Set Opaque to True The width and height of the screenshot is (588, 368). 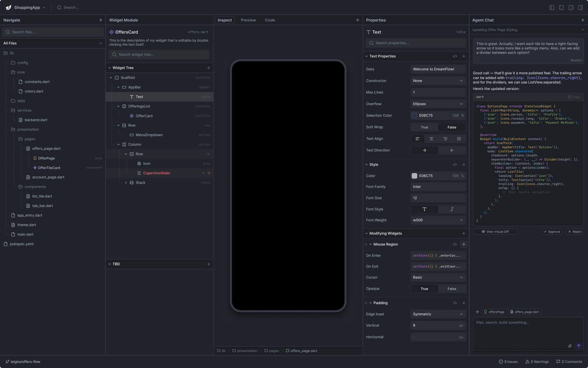(x=424, y=289)
